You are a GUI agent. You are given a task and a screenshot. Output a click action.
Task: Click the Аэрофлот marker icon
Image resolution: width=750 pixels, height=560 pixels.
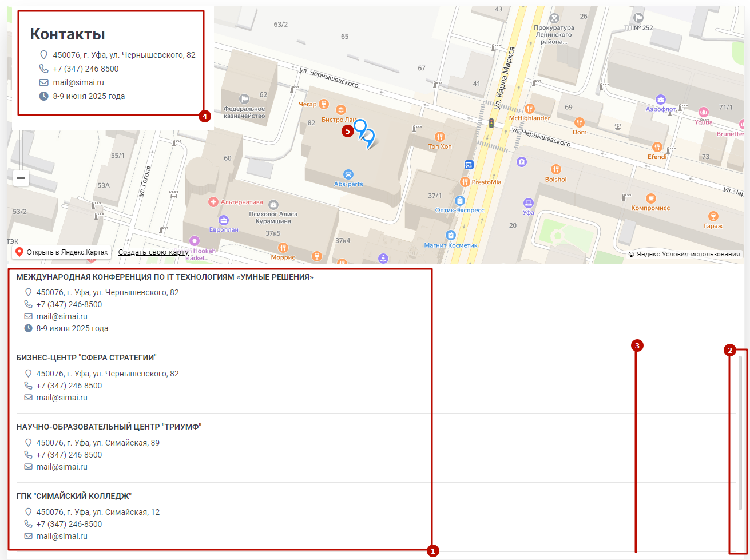661,100
